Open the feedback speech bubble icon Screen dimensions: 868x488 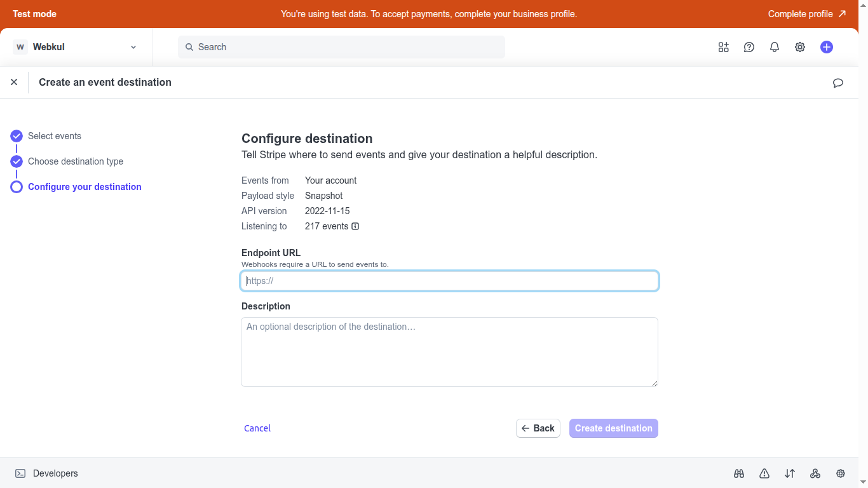837,83
